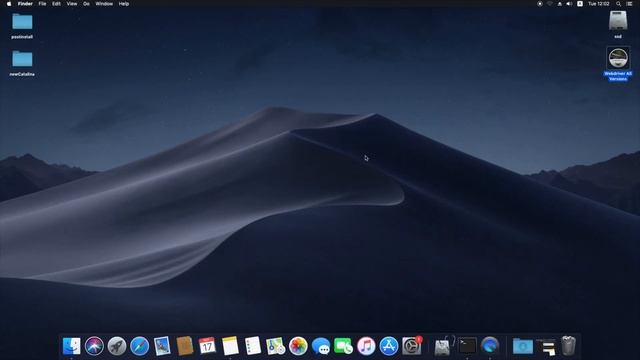Open Calendar showing 17 in Dock

[x=207, y=346]
